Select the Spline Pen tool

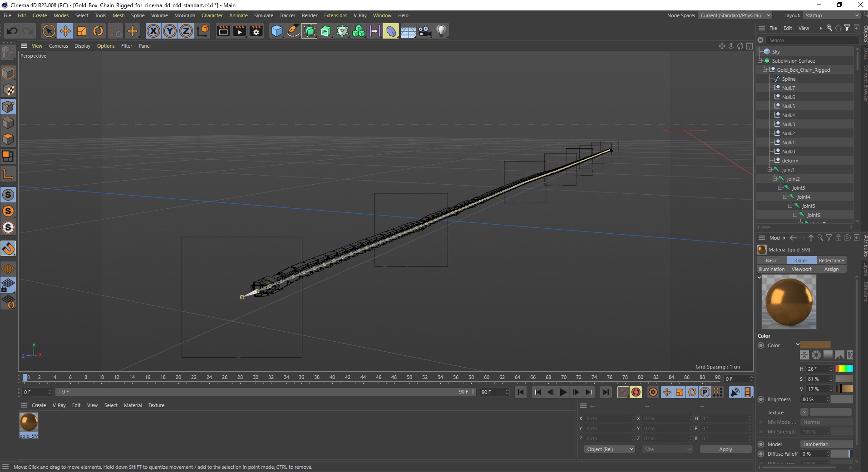pos(293,31)
